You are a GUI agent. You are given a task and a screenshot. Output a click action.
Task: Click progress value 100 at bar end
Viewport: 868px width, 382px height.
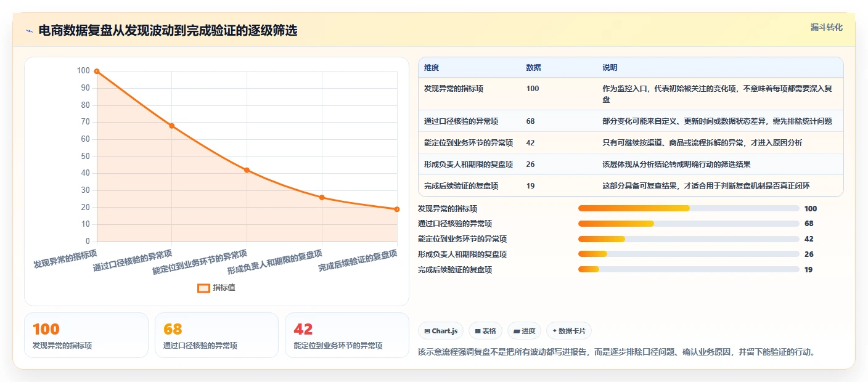(x=811, y=209)
